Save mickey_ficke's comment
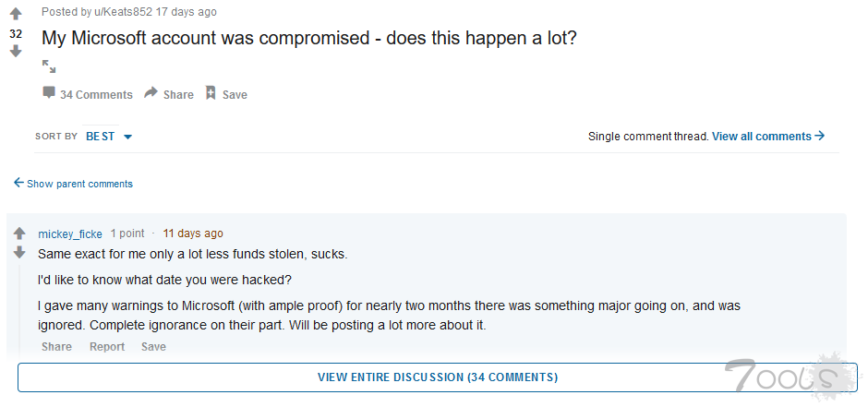Screen dimensions: 868x407 (x=153, y=347)
